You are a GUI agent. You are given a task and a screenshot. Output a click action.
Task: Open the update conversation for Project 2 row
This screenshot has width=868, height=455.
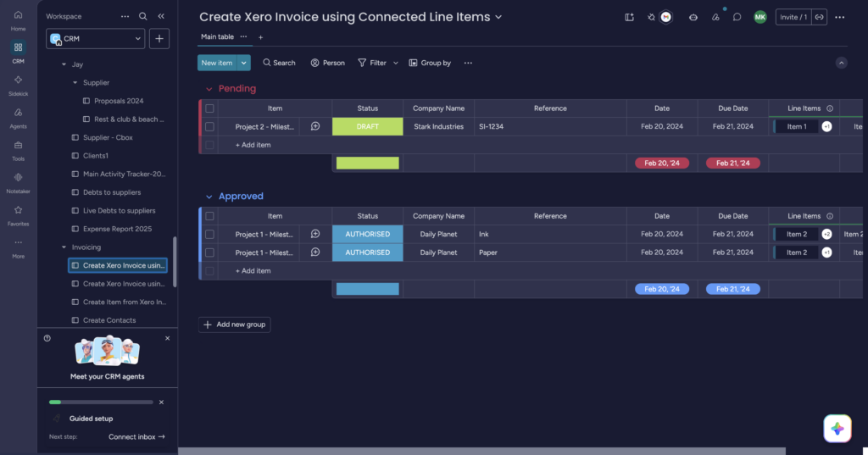(x=315, y=126)
